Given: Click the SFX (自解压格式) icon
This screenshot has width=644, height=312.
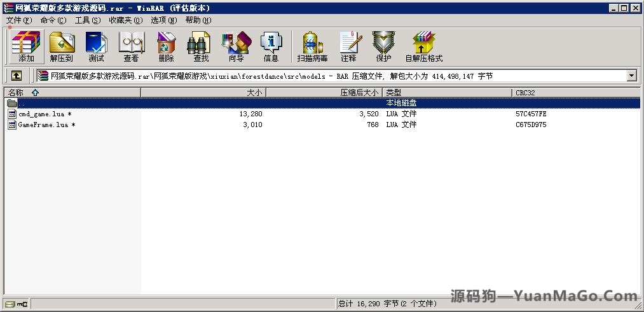Looking at the screenshot, I should [423, 47].
